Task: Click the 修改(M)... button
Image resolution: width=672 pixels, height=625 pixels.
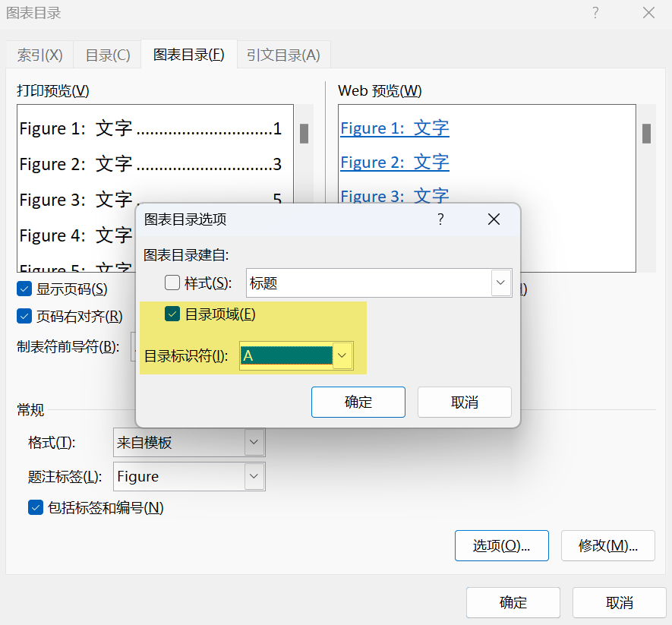Action: point(608,546)
